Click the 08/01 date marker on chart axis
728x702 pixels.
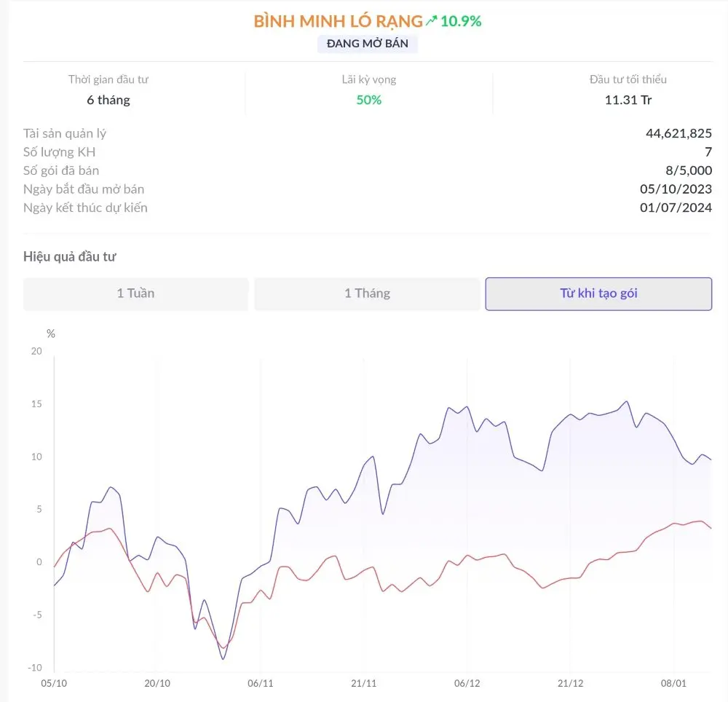(x=673, y=683)
